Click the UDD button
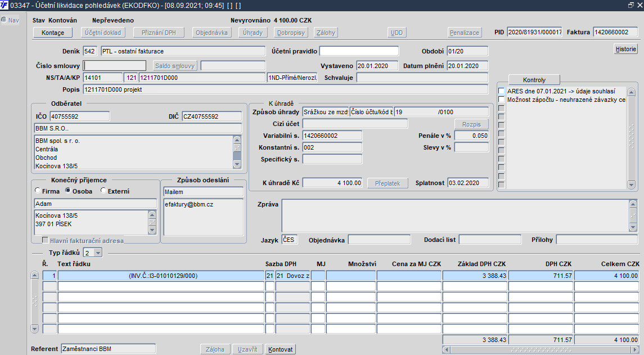 point(397,33)
